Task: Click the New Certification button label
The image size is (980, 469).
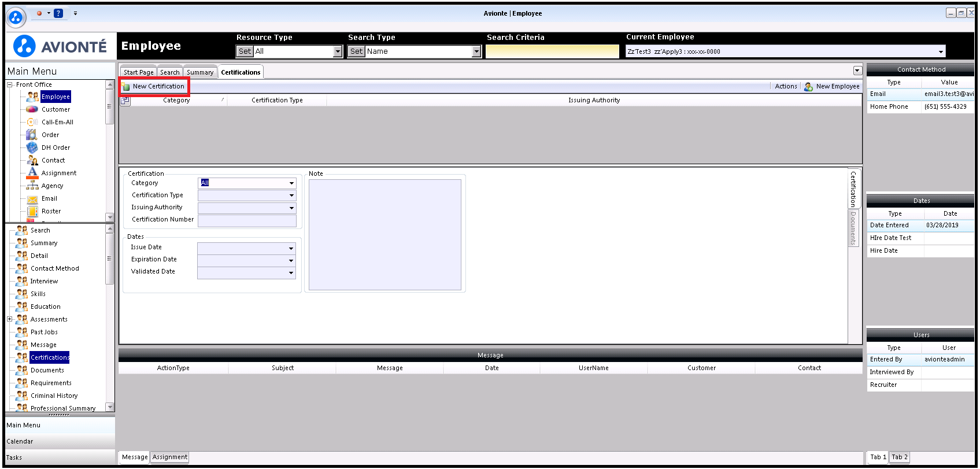Action: click(158, 86)
